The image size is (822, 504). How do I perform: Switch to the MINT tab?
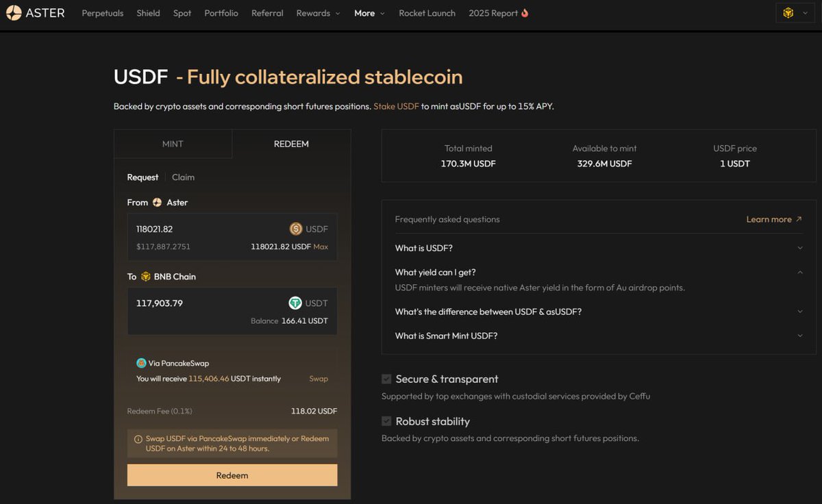(x=173, y=144)
